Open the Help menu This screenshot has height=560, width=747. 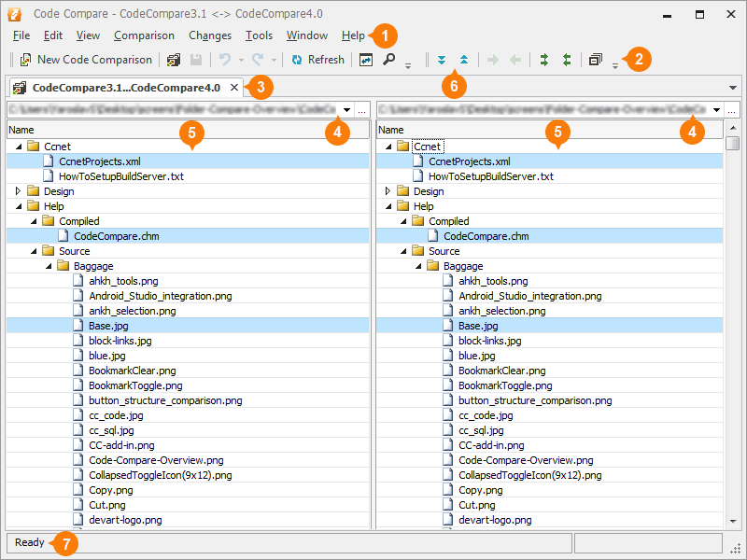(353, 35)
